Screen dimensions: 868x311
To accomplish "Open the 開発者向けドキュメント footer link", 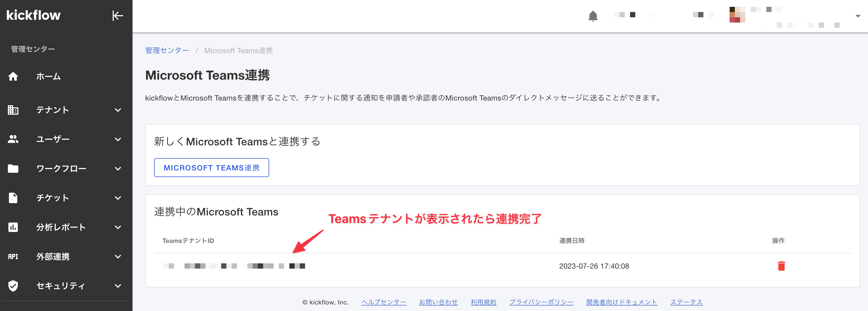I will 622,302.
